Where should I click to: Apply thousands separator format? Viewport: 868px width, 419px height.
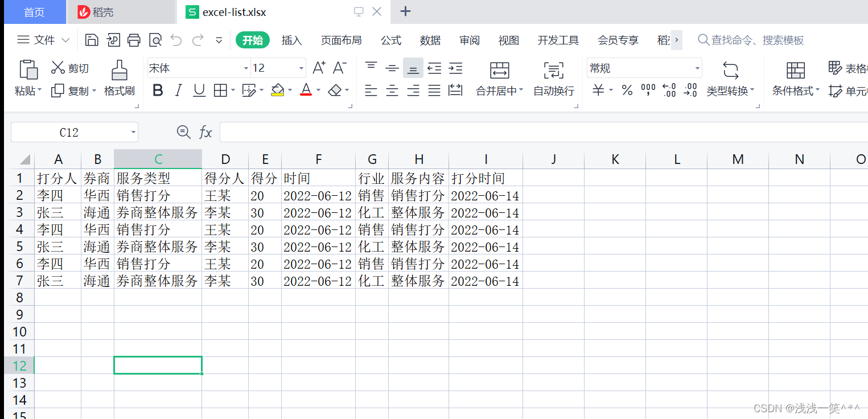tap(648, 90)
